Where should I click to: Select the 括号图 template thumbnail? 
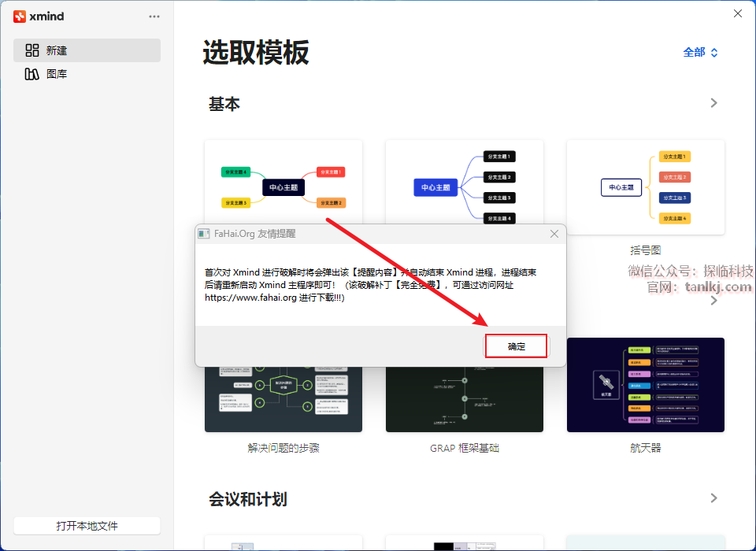(x=645, y=187)
